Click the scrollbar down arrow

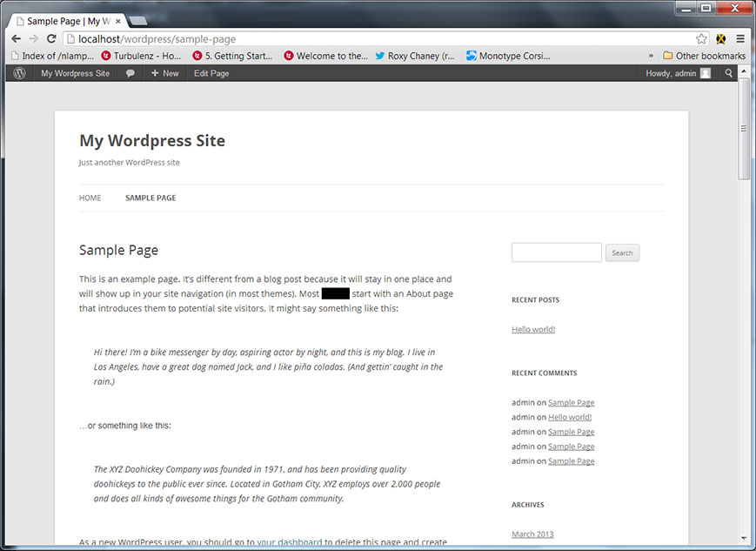pos(744,537)
